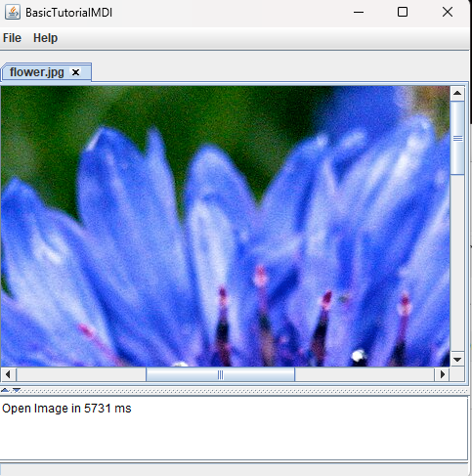Click the Java icon in title bar
The height and width of the screenshot is (476, 472).
pyautogui.click(x=13, y=13)
